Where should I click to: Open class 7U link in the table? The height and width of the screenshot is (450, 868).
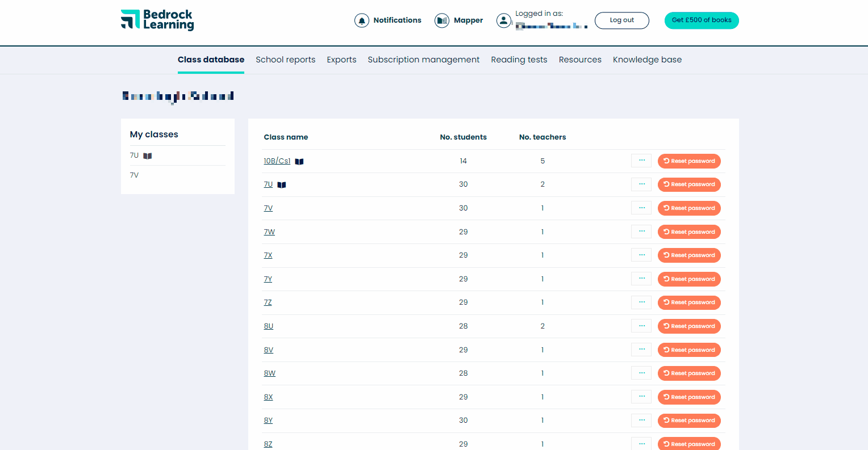pyautogui.click(x=268, y=184)
